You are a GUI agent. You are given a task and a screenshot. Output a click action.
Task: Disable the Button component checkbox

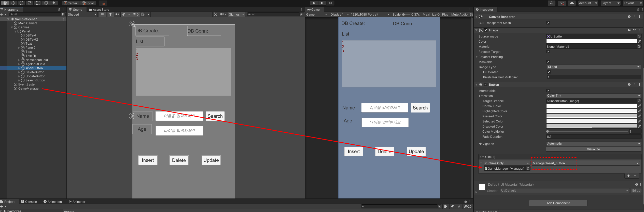[x=486, y=84]
